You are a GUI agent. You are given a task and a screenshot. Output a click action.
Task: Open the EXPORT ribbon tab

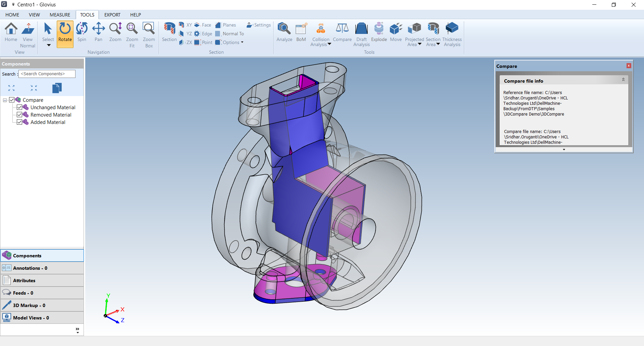[112, 15]
